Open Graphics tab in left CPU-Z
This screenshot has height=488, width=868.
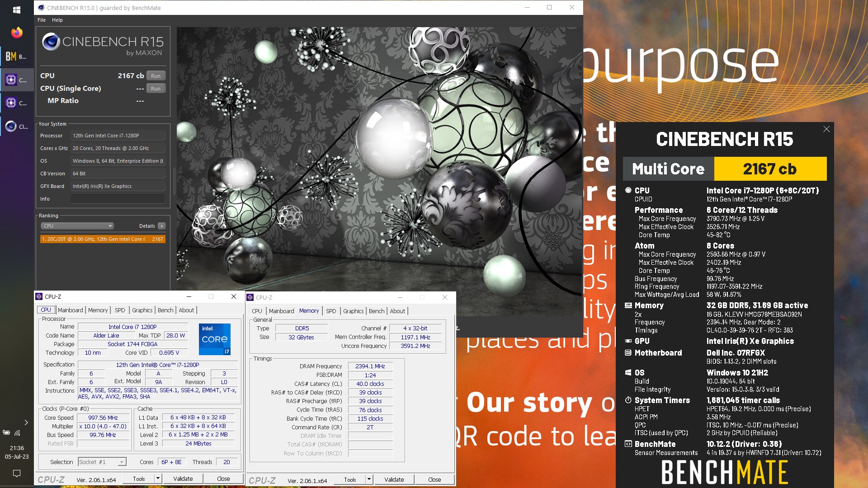point(142,310)
